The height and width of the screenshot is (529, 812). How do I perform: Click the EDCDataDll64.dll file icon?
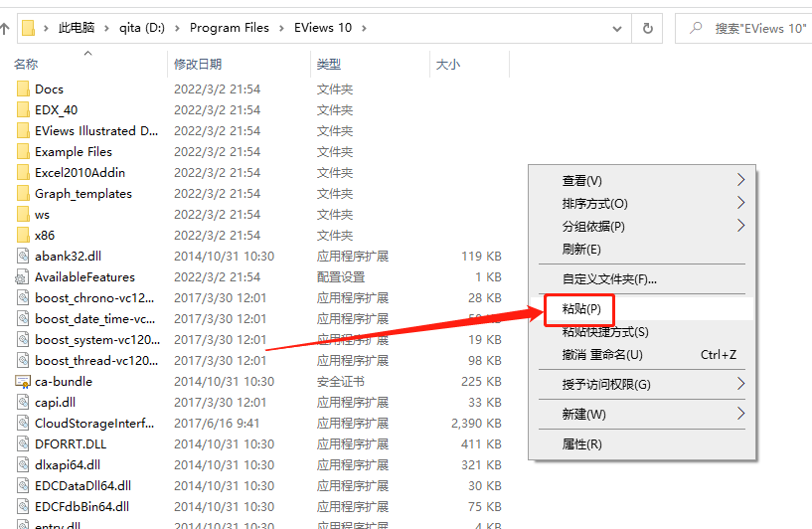pyautogui.click(x=23, y=486)
